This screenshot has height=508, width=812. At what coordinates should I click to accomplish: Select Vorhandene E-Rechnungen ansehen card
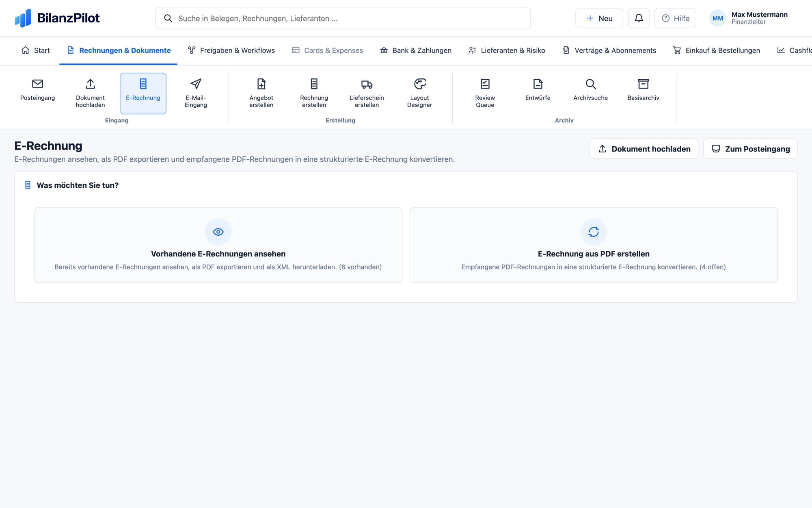point(218,245)
